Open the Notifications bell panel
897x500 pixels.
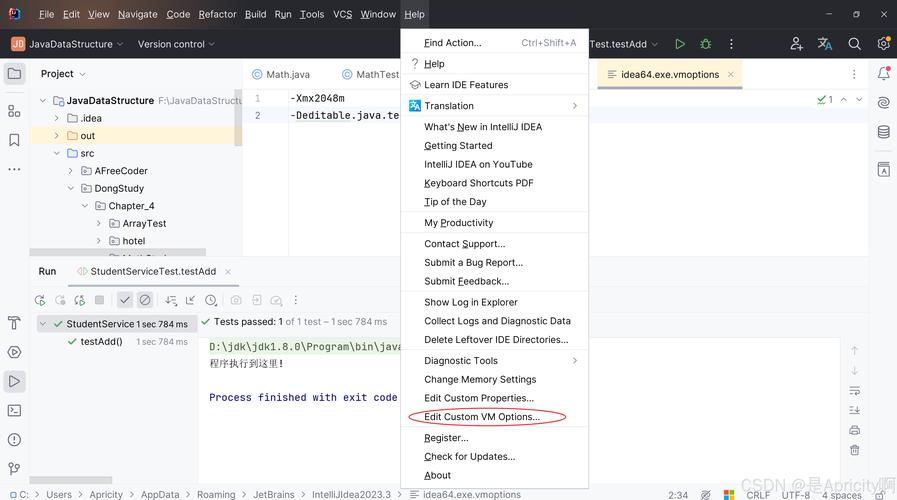pyautogui.click(x=883, y=74)
